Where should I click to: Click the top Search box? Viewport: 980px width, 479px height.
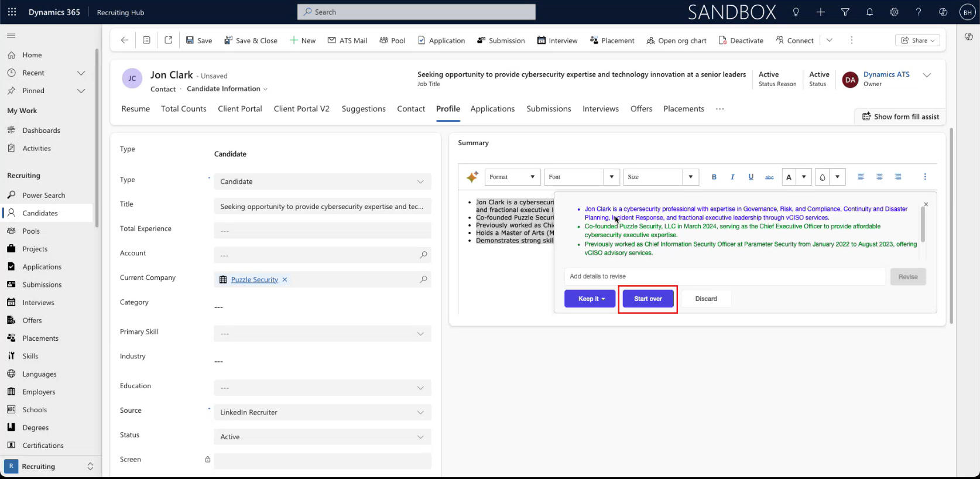[416, 12]
